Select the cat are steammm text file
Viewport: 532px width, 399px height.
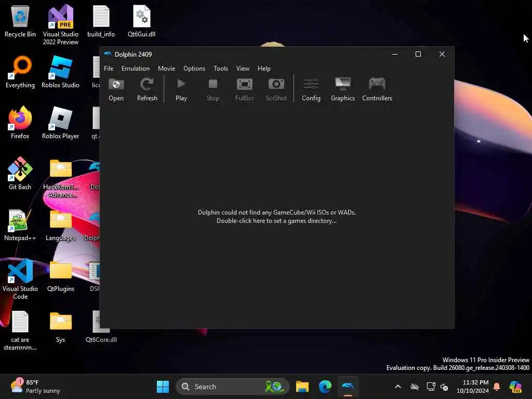tap(20, 330)
